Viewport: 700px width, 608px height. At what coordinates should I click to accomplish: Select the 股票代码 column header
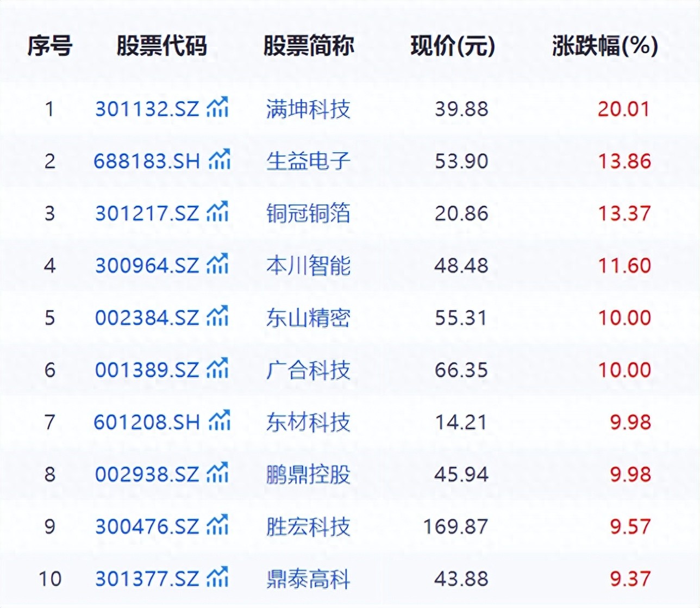click(161, 46)
